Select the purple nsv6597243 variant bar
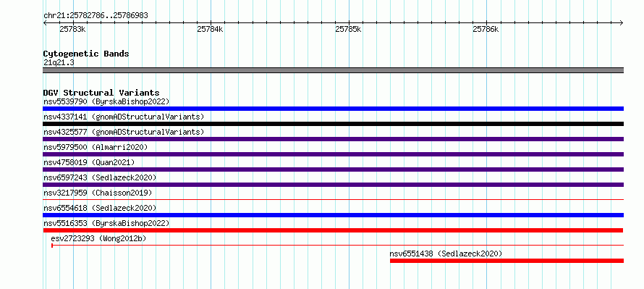Viewport: 644px width, 289px height. pyautogui.click(x=333, y=185)
